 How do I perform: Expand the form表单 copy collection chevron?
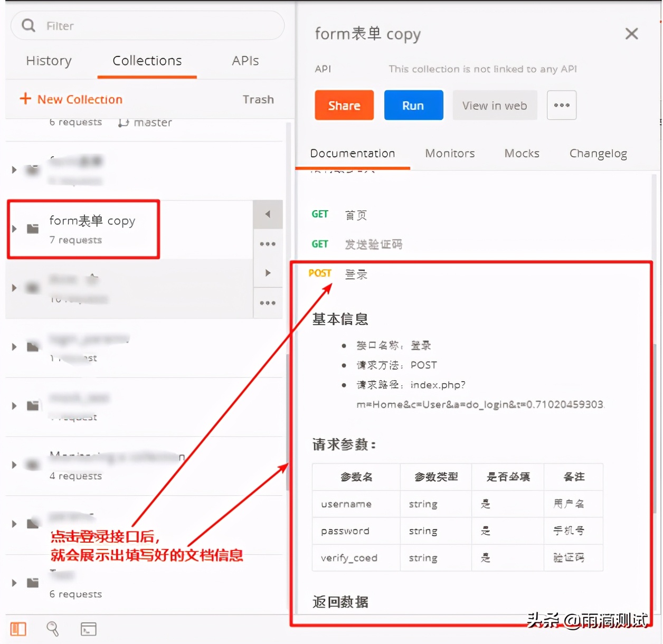coord(14,229)
